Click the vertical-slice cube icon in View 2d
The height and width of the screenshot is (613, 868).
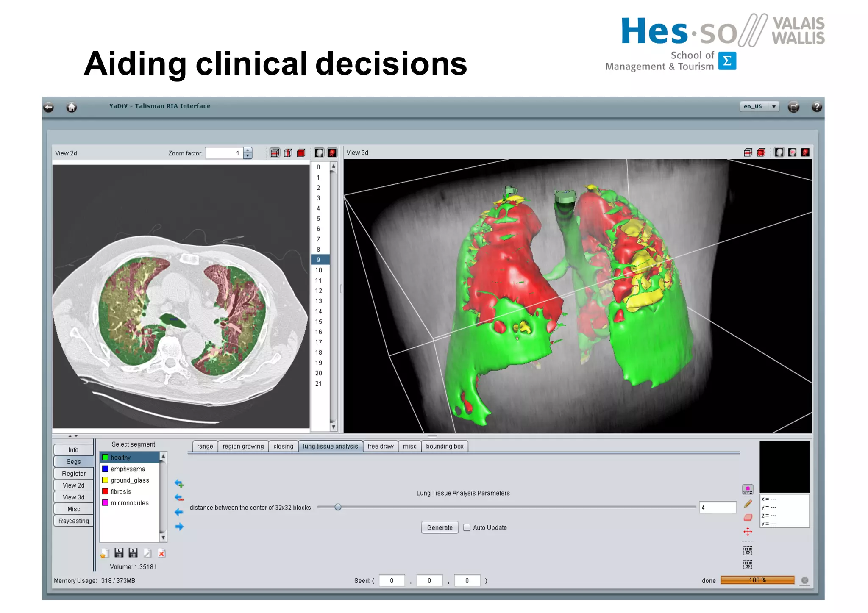(x=288, y=153)
